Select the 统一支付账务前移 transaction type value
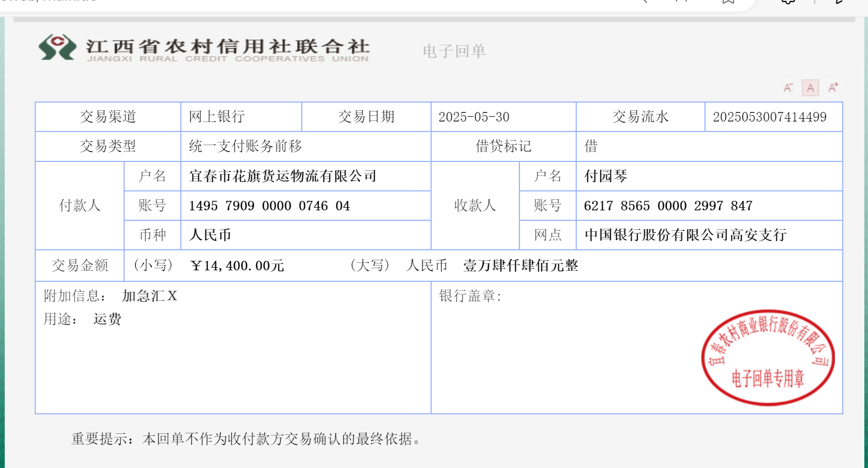Screen dimensions: 868x468 (x=246, y=146)
